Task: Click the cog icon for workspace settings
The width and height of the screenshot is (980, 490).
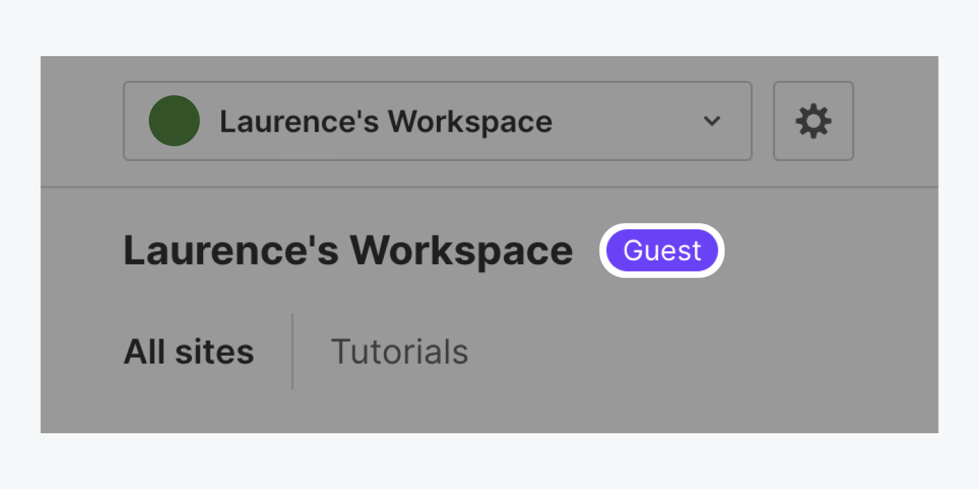Action: coord(813,121)
